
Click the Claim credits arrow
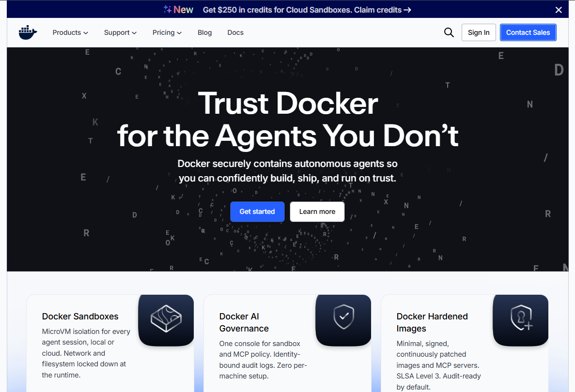click(407, 10)
